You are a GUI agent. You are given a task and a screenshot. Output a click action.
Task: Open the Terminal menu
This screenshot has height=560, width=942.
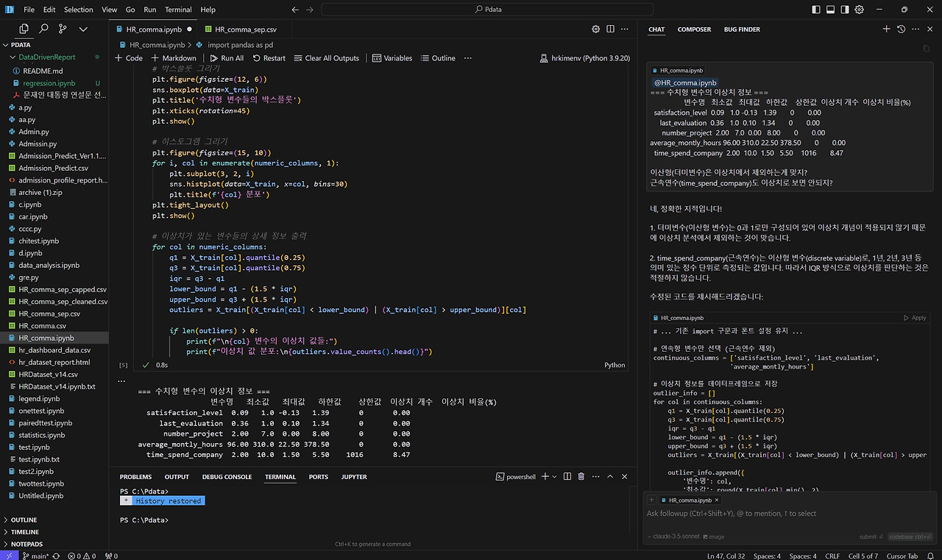coord(178,10)
